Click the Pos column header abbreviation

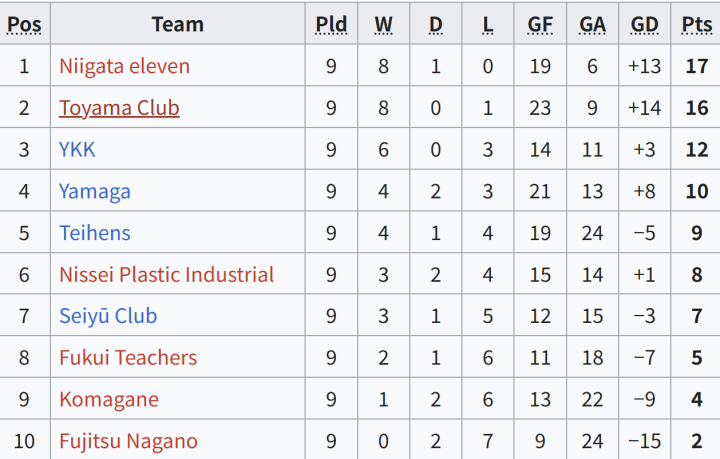pyautogui.click(x=24, y=24)
